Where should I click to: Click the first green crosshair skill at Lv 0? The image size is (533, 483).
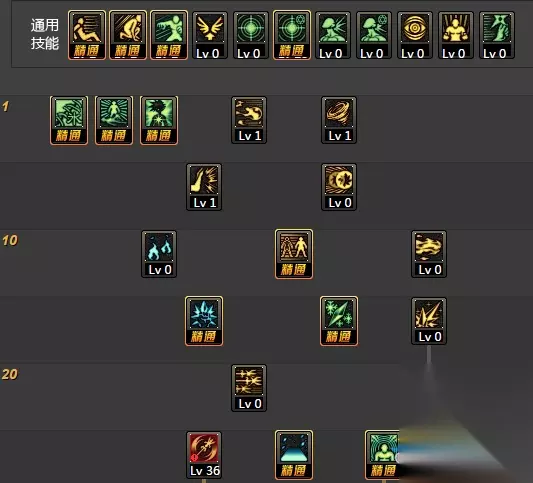pyautogui.click(x=251, y=35)
